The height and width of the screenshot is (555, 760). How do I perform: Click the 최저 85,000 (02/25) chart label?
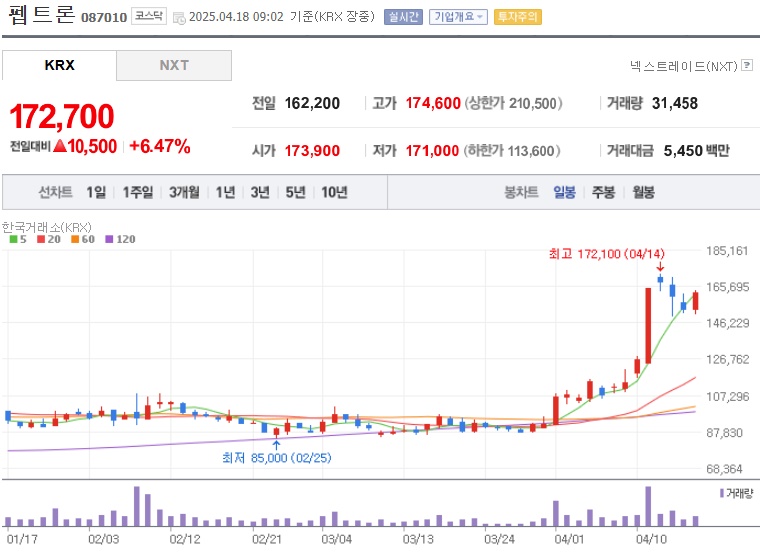click(x=277, y=458)
